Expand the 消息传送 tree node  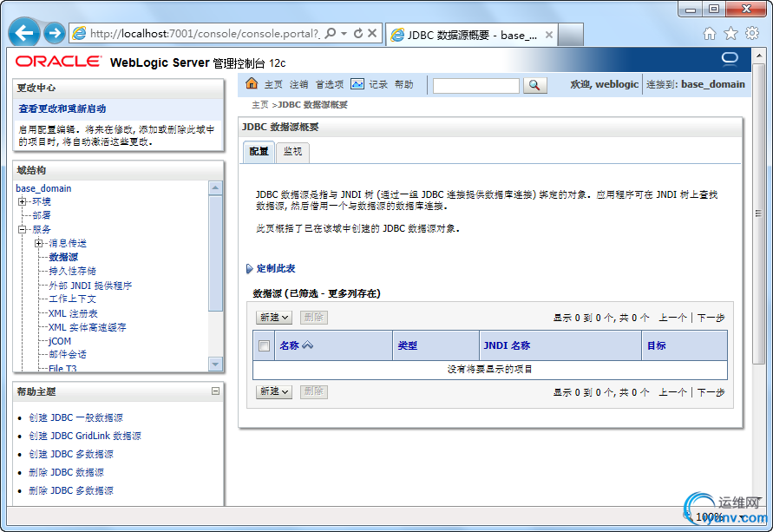(x=38, y=243)
